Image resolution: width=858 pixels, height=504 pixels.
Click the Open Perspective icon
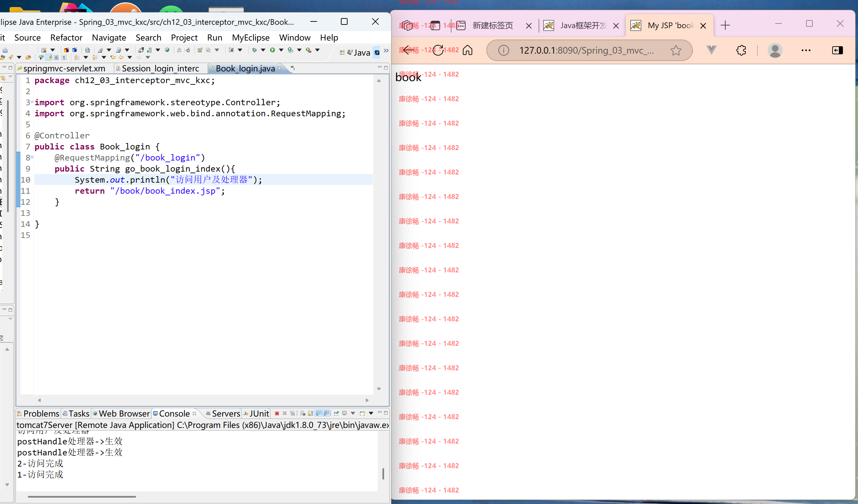342,52
